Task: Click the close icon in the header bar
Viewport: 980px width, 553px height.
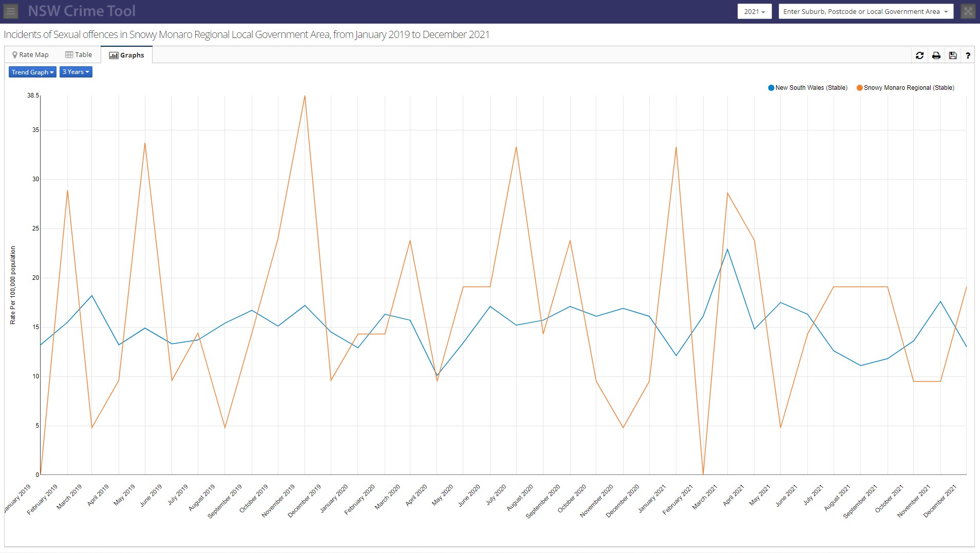Action: (x=968, y=11)
